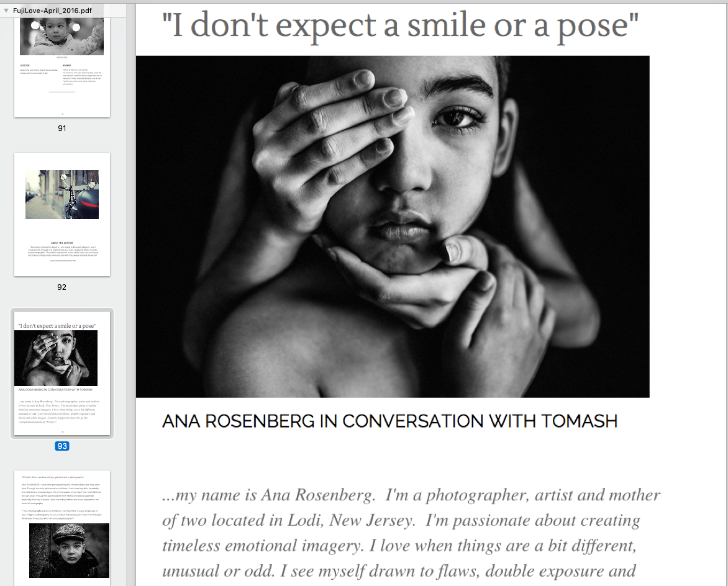The width and height of the screenshot is (728, 586).
Task: Click the blue highlighted 93 page label
Action: pyautogui.click(x=61, y=446)
